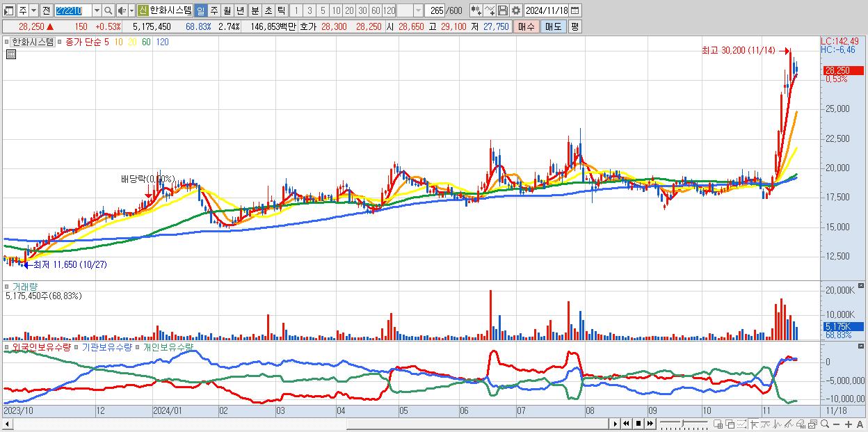
Task: Adjust the chart zoom slider
Action: click(x=684, y=424)
